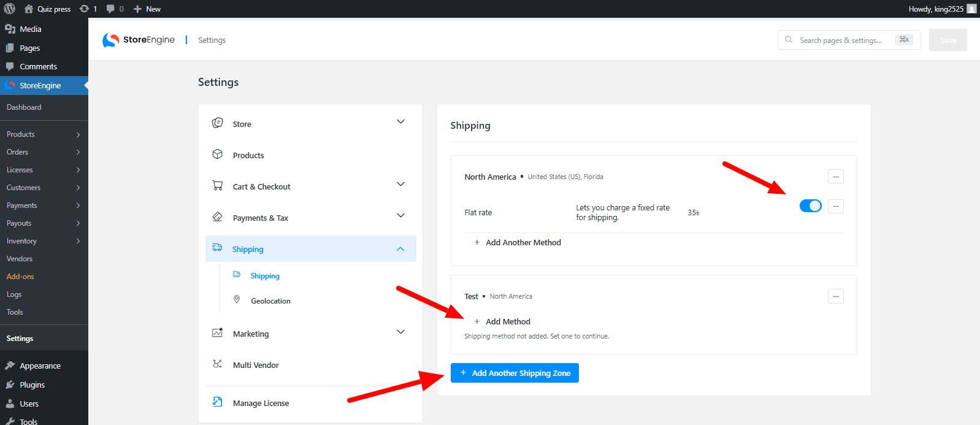Viewport: 980px width, 425px height.
Task: Click the Marketing chart icon
Action: [217, 332]
